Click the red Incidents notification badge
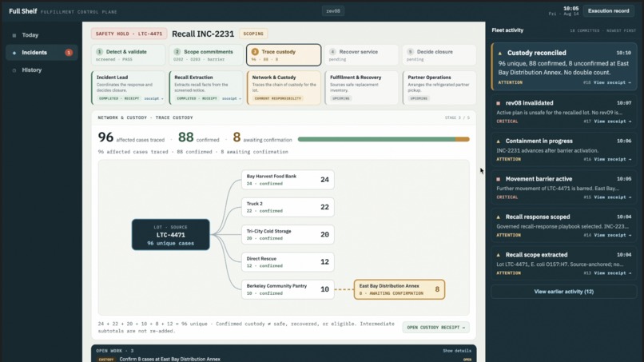The height and width of the screenshot is (362, 644). click(x=69, y=53)
